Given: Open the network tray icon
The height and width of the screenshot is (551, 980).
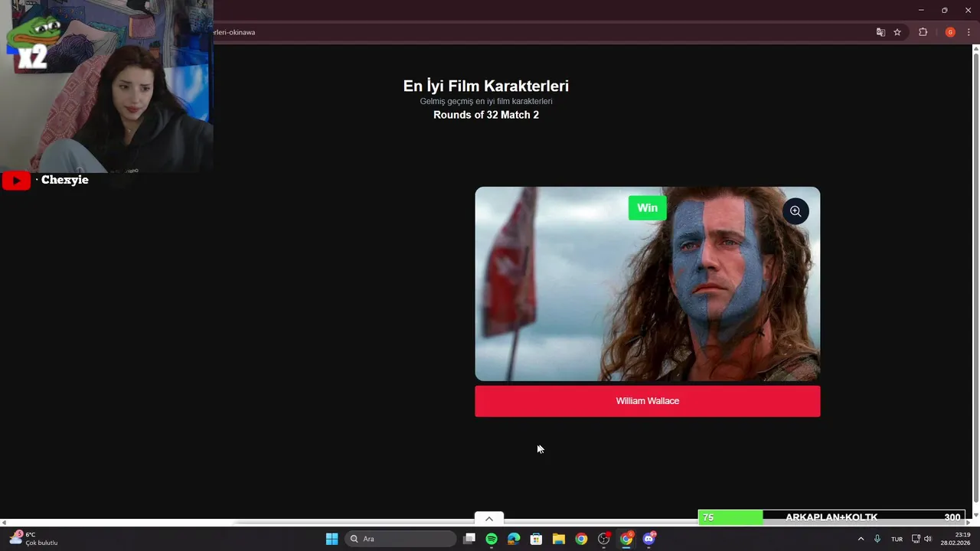Looking at the screenshot, I should click(916, 539).
